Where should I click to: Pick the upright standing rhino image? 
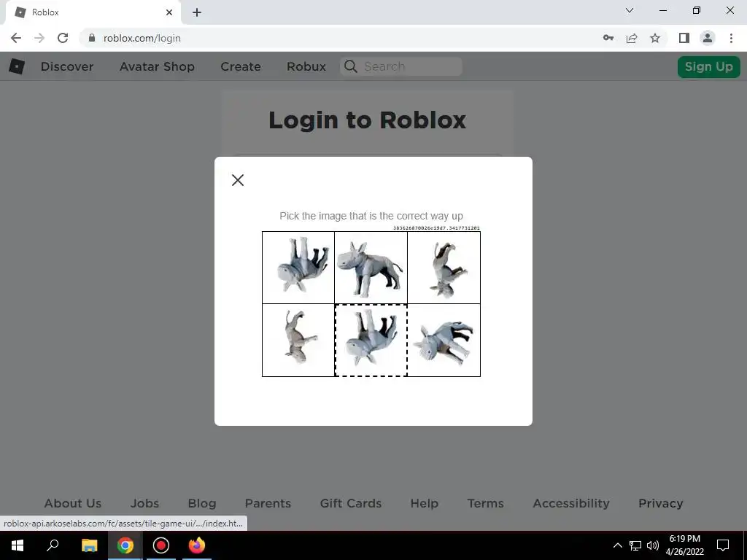tap(371, 268)
